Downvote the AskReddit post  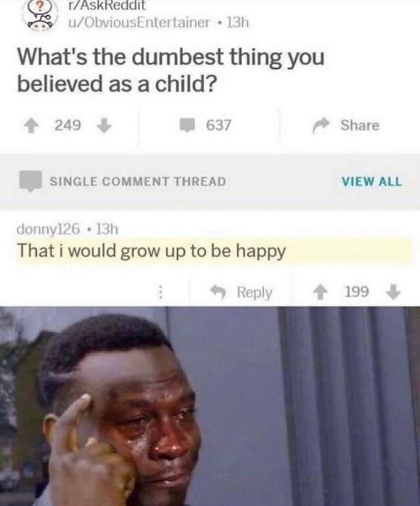coord(104,126)
